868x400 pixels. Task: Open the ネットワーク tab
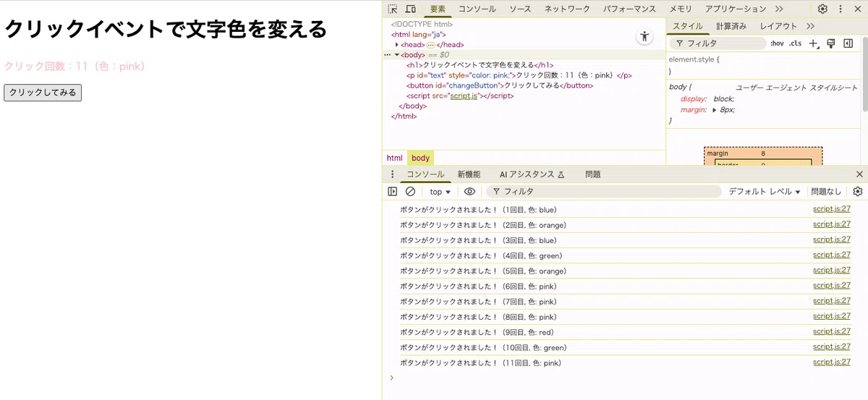tap(567, 9)
